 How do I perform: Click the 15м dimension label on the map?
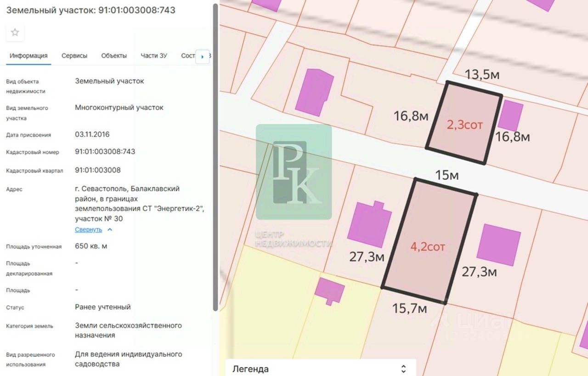(447, 175)
